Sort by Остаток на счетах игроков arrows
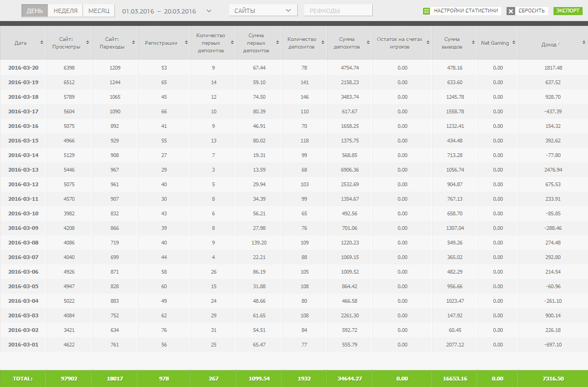588x387 pixels. tap(428, 43)
